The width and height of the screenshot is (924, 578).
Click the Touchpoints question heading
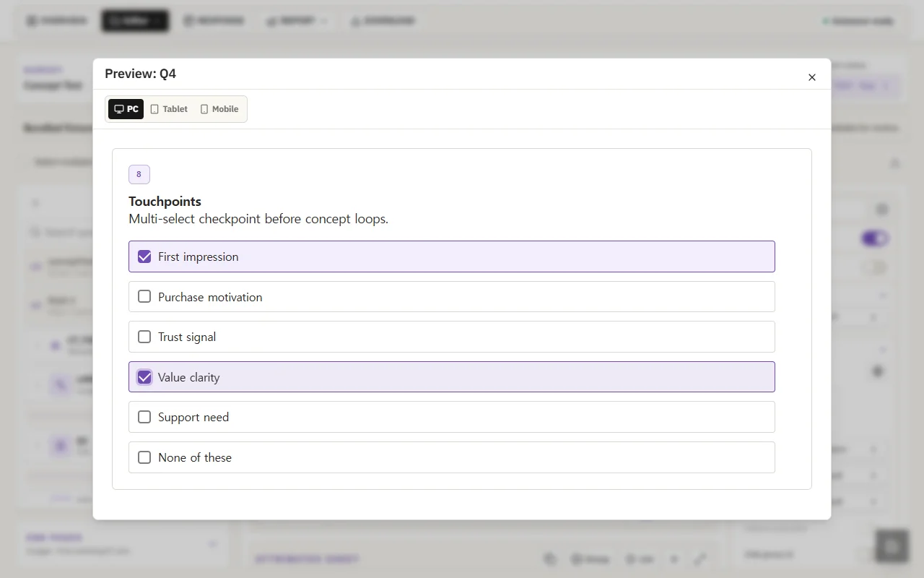165,202
